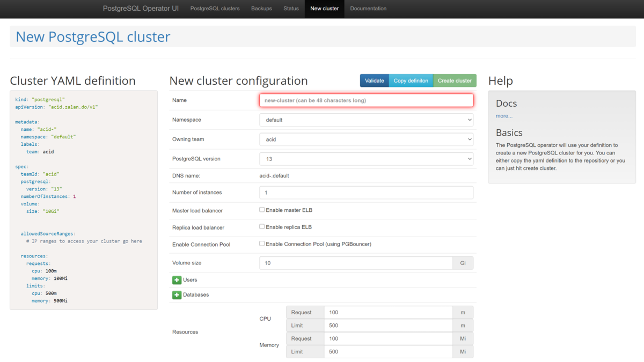Image resolution: width=644 pixels, height=362 pixels.
Task: Click the green plus icon beside Databases
Action: [177, 295]
